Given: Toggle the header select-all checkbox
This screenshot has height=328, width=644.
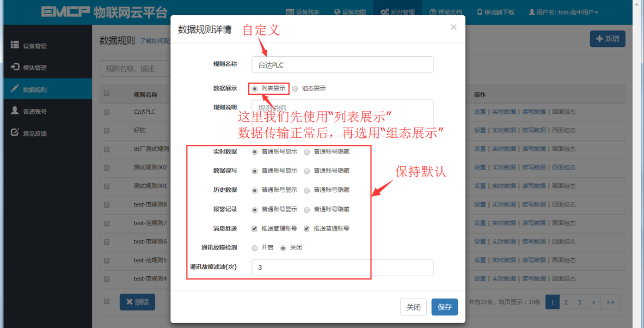Looking at the screenshot, I should 107,93.
